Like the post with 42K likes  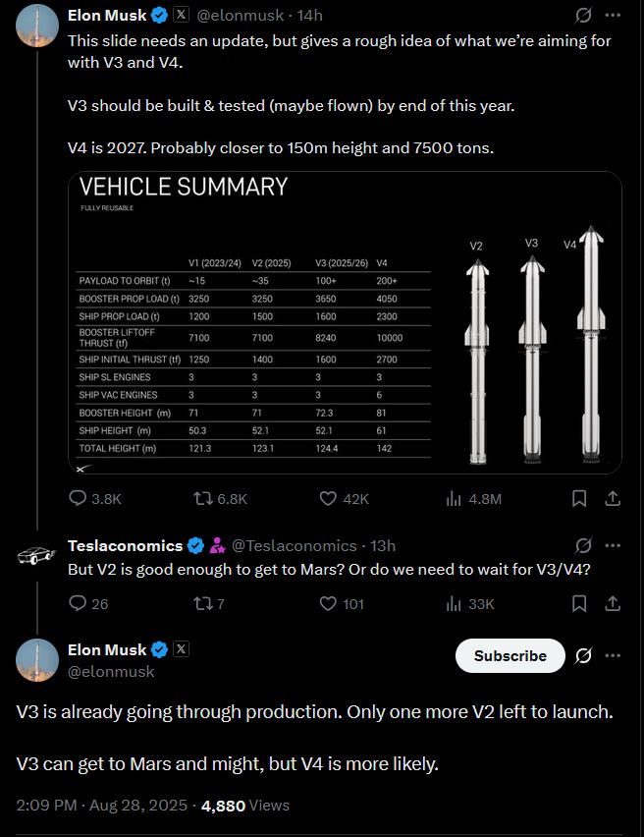(330, 498)
